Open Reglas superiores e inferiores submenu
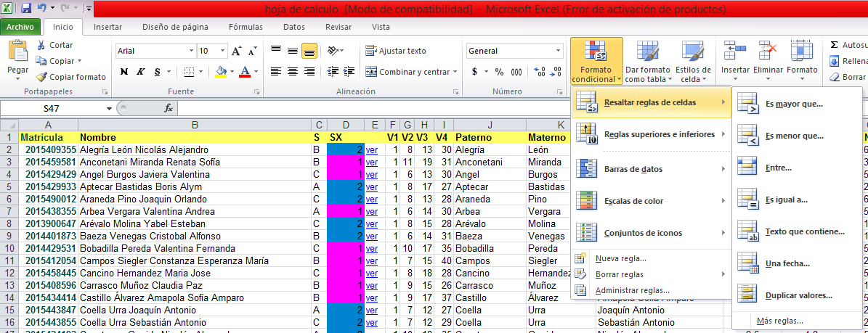Image resolution: width=868 pixels, height=333 pixels. click(651, 134)
